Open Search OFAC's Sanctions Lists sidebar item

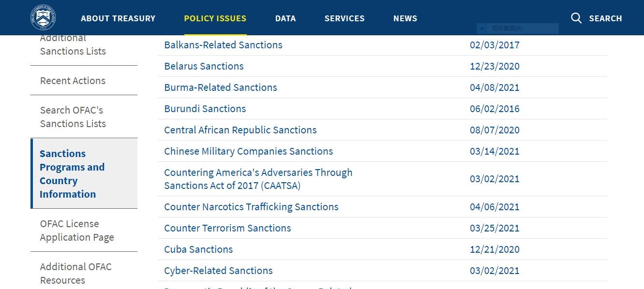pos(73,117)
